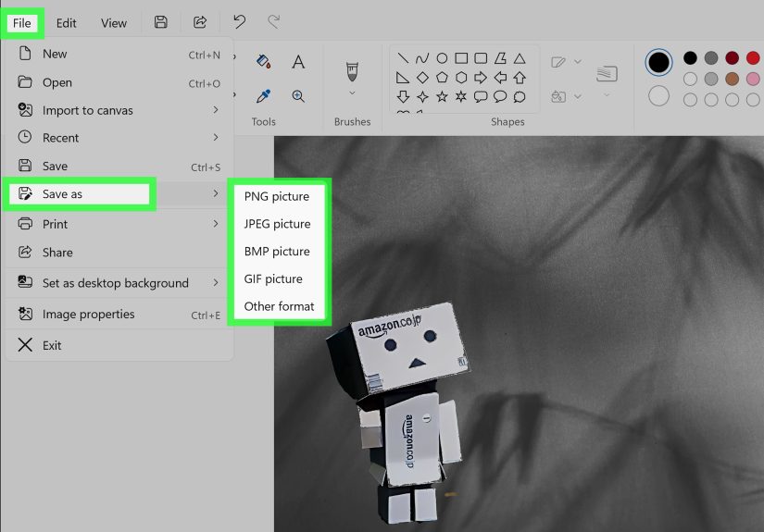The width and height of the screenshot is (764, 532).
Task: Choose the Rounded rectangle shape
Action: pyautogui.click(x=481, y=58)
